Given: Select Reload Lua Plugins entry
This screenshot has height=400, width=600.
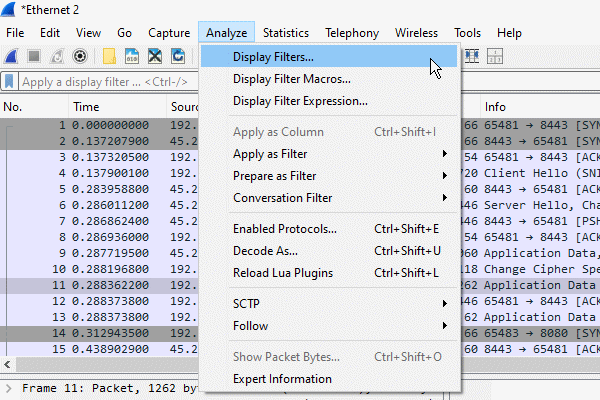Looking at the screenshot, I should tap(329, 273).
